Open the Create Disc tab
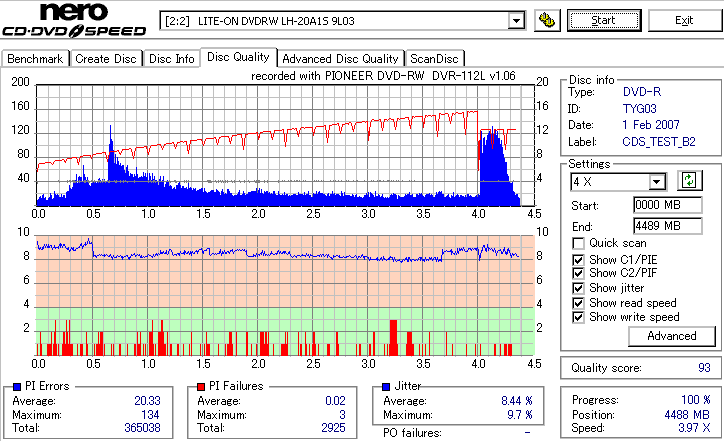The image size is (724, 441). pos(106,59)
